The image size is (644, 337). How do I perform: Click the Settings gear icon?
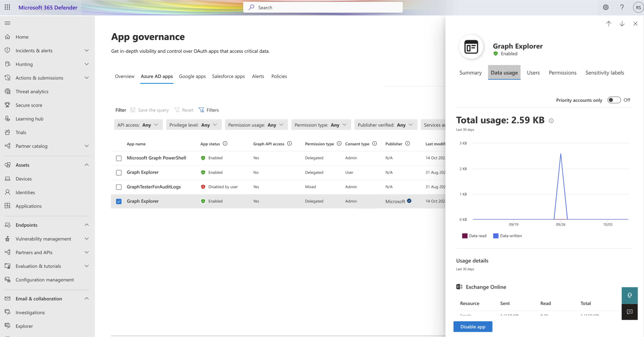click(x=605, y=7)
